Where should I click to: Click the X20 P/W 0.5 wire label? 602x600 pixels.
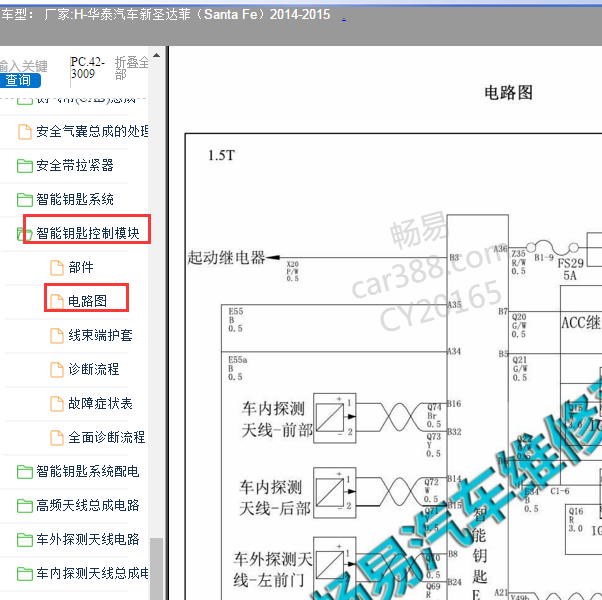[292, 271]
